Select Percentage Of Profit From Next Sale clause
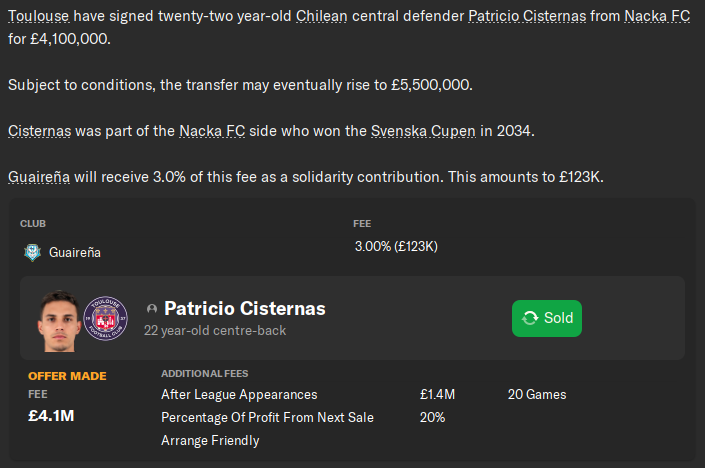 click(267, 417)
